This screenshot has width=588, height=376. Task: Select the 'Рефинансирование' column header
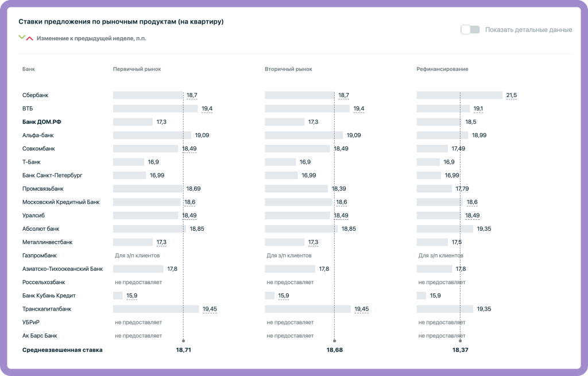[x=442, y=69]
